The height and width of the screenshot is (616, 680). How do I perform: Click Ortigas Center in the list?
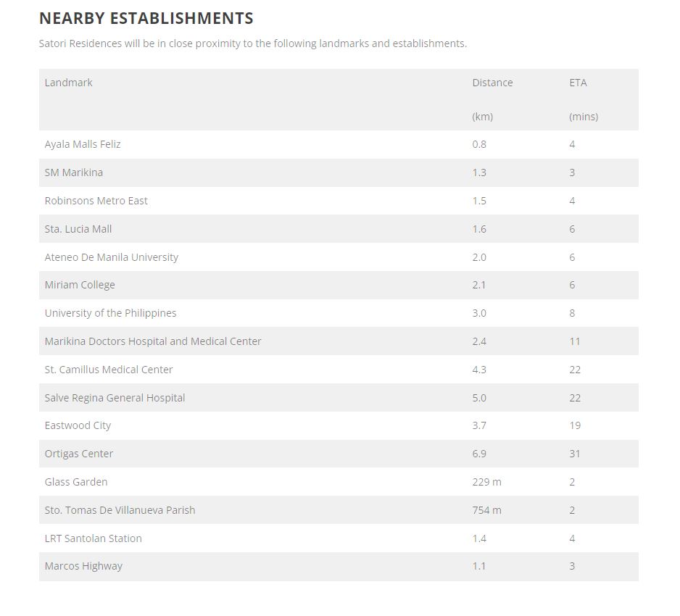tap(79, 454)
